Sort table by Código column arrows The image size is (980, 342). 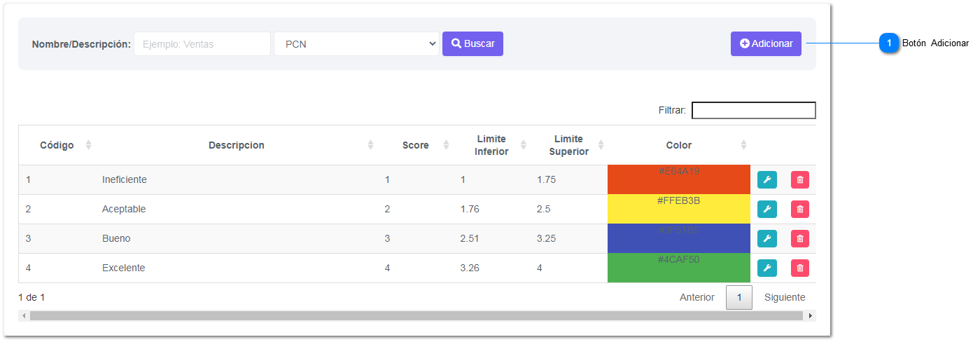point(88,145)
